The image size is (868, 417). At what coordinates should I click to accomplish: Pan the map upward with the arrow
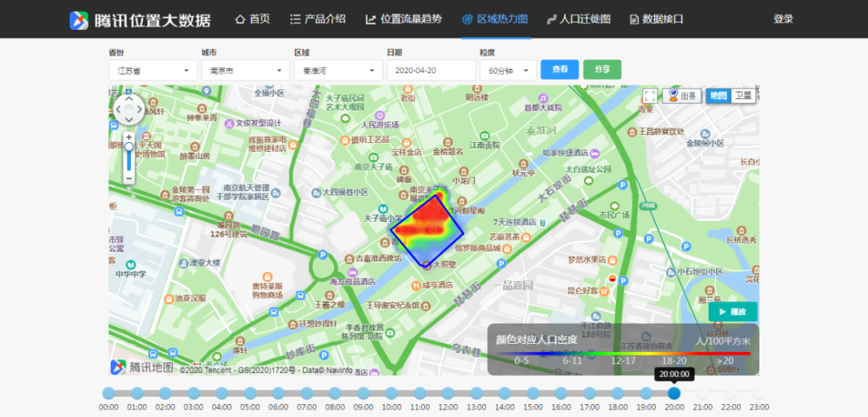click(x=129, y=100)
